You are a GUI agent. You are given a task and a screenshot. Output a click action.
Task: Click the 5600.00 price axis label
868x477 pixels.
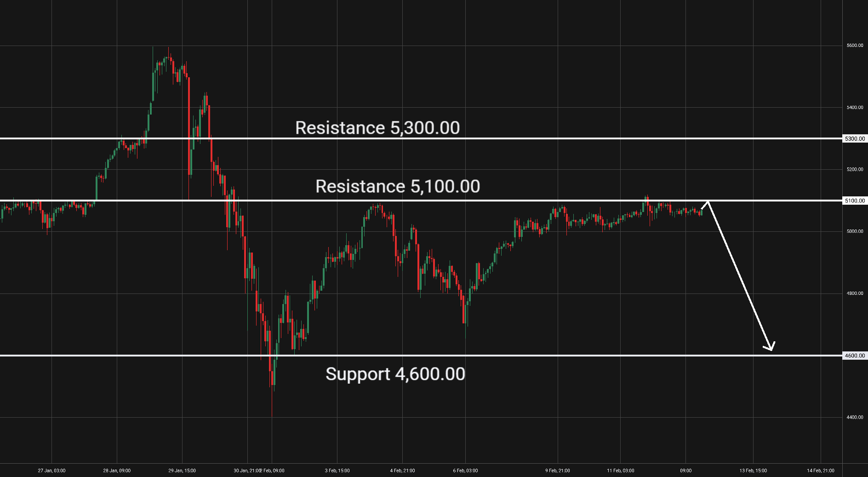[x=855, y=46]
